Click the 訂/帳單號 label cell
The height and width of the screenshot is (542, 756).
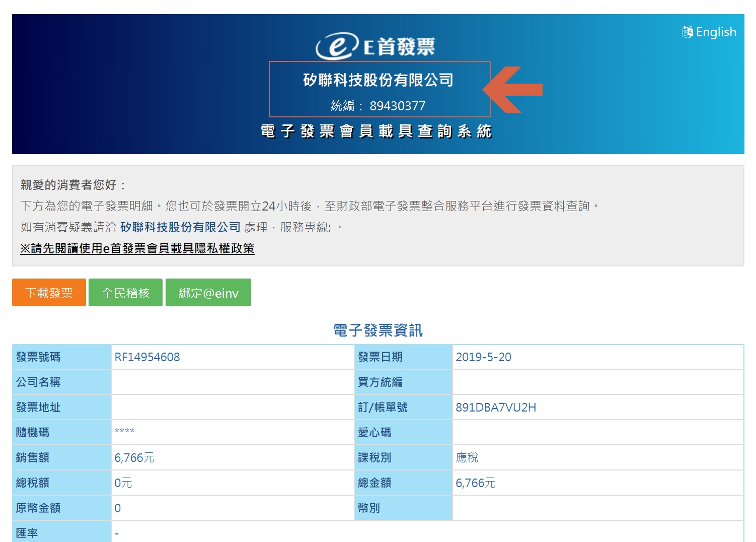(403, 408)
